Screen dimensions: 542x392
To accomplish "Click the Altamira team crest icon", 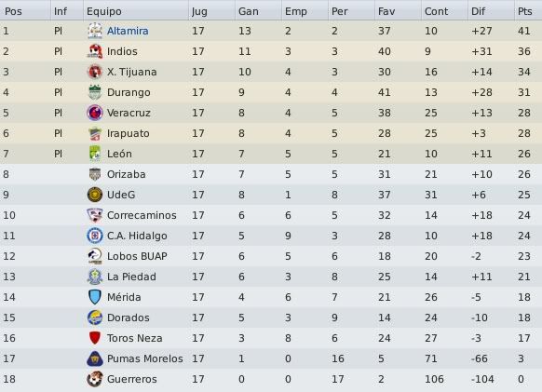I will click(95, 31).
